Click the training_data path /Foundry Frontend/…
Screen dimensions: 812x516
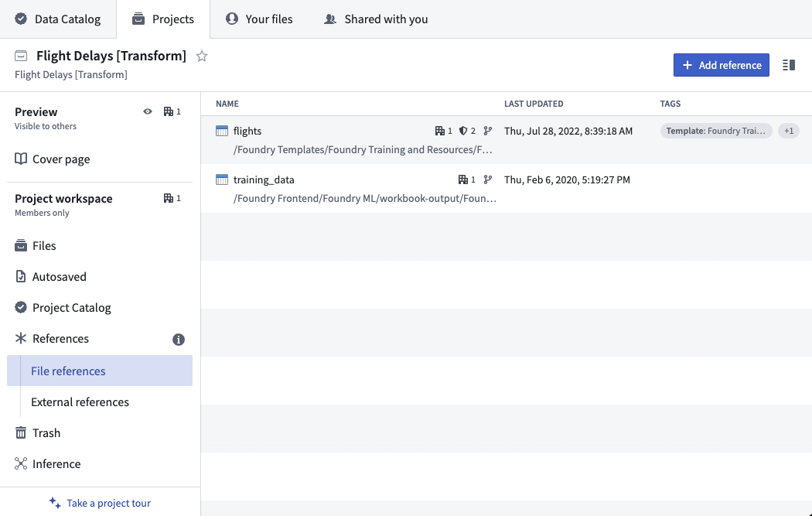[364, 198]
